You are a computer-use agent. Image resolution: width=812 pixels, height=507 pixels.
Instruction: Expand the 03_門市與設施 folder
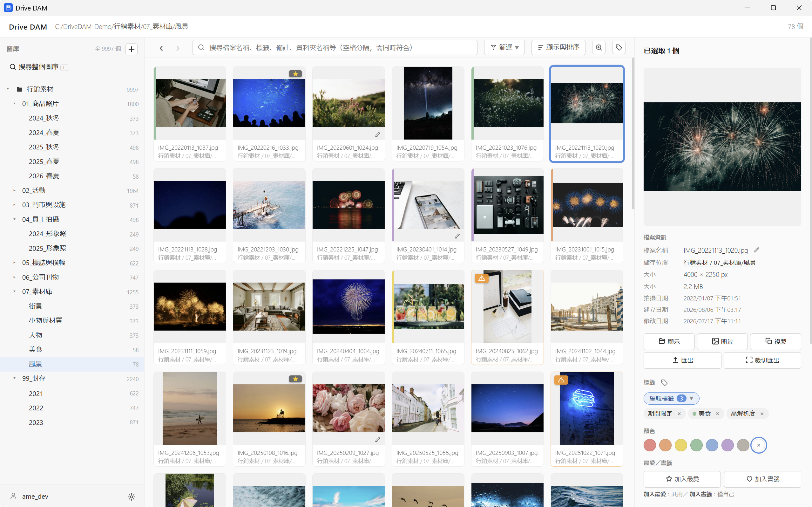[x=14, y=205]
